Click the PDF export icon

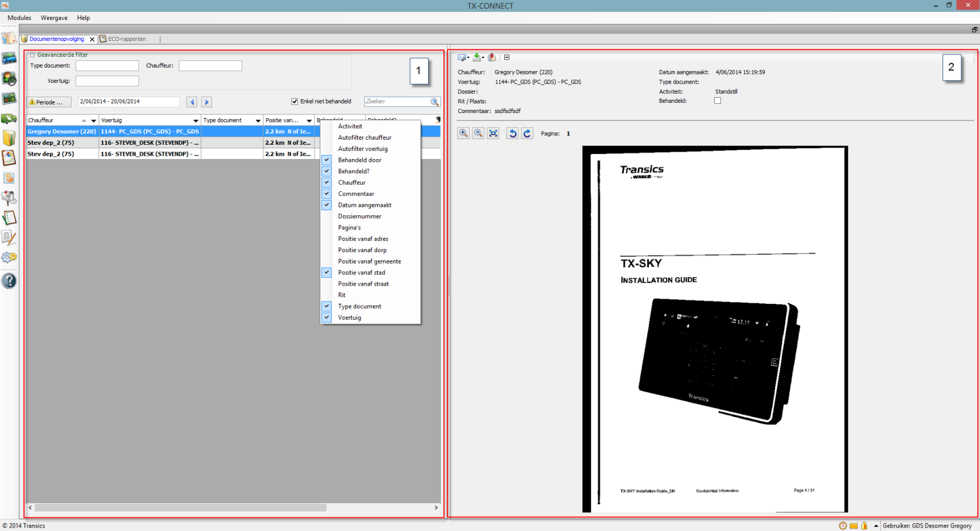tap(492, 57)
